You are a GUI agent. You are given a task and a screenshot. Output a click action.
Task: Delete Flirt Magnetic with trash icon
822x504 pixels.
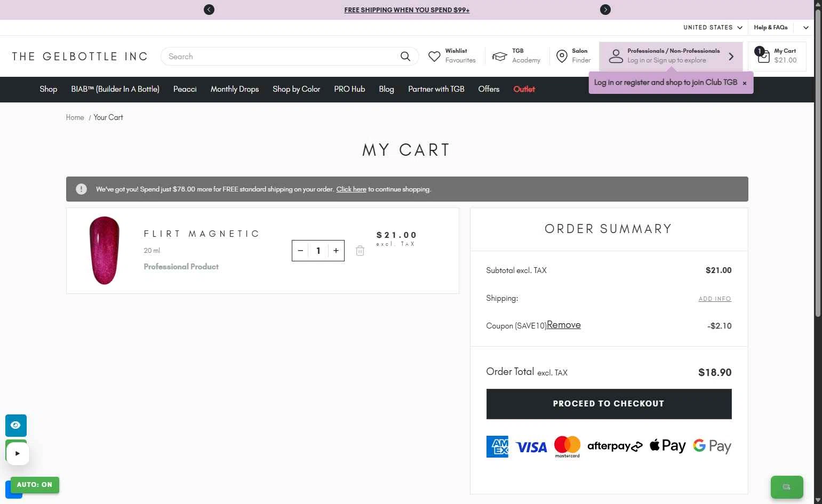[x=360, y=251]
